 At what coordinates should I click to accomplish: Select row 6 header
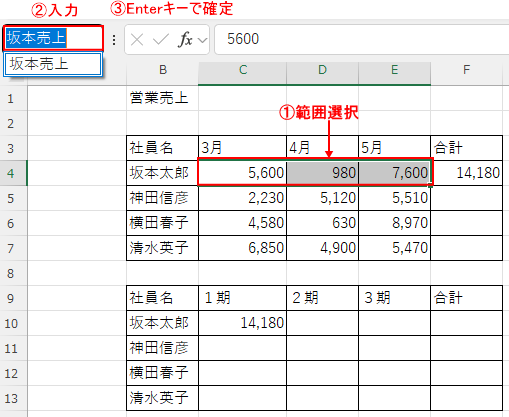coord(13,223)
